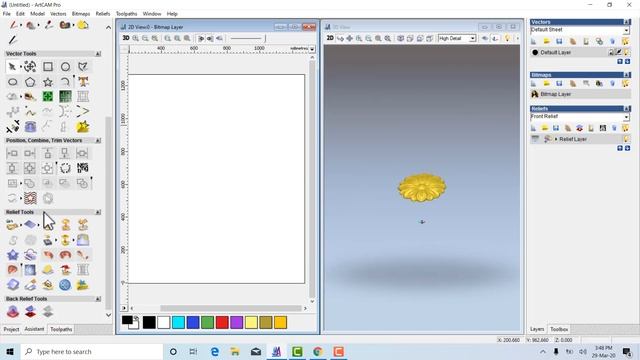Open the Reliefs menu
640x360 pixels.
click(103, 13)
